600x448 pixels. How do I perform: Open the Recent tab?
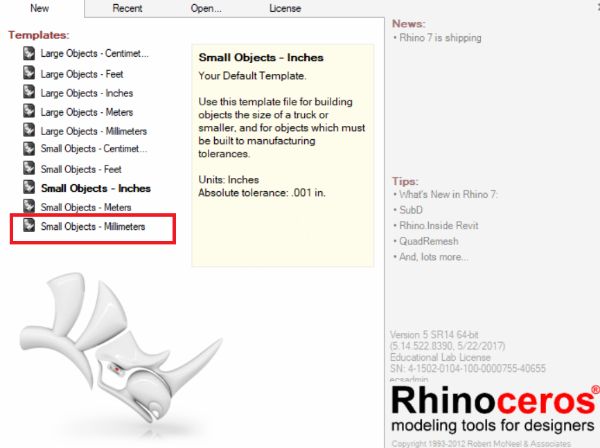[x=127, y=8]
